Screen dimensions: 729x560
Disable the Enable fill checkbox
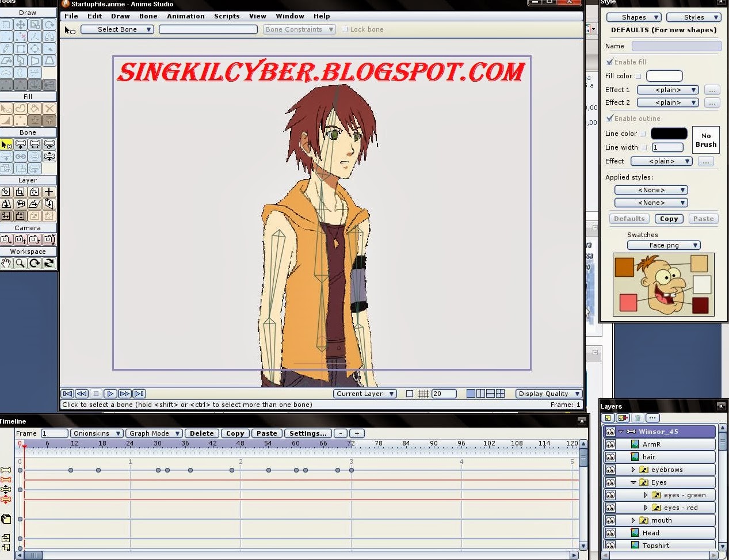610,62
